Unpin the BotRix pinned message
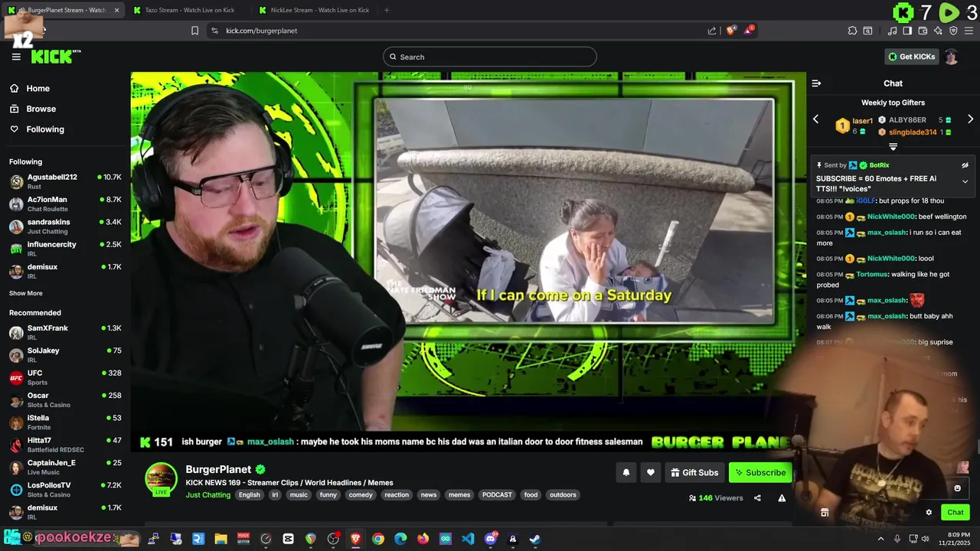Viewport: 980px width, 551px height. pyautogui.click(x=965, y=165)
